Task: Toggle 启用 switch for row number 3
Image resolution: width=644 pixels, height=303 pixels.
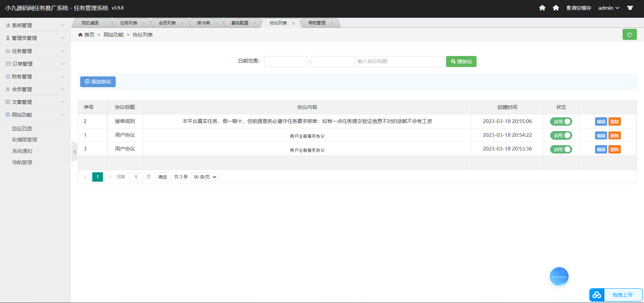Action: coord(561,149)
